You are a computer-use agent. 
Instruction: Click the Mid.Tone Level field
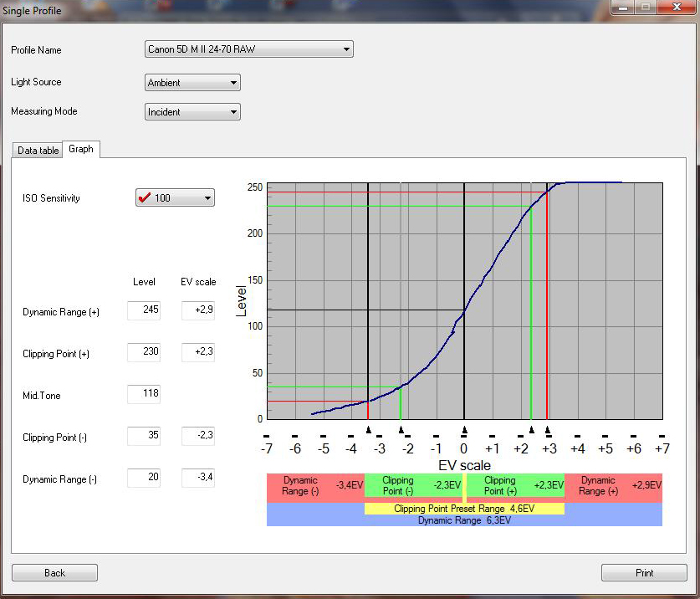point(144,394)
